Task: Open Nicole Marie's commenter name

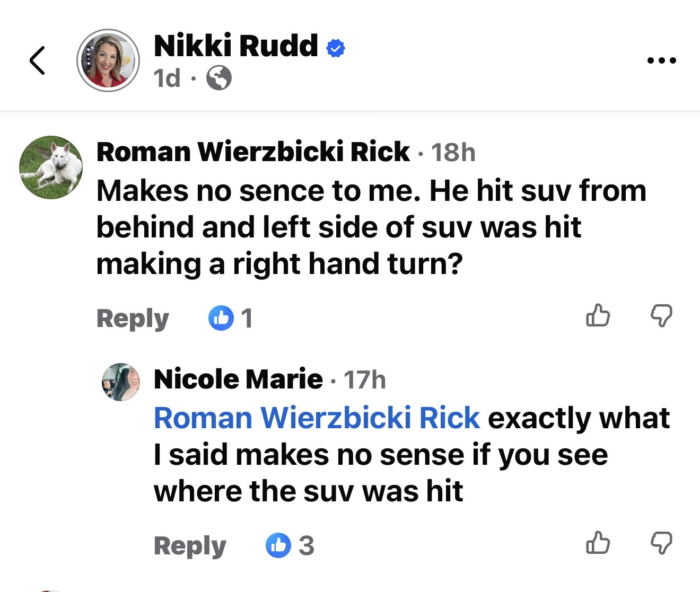Action: [x=238, y=379]
